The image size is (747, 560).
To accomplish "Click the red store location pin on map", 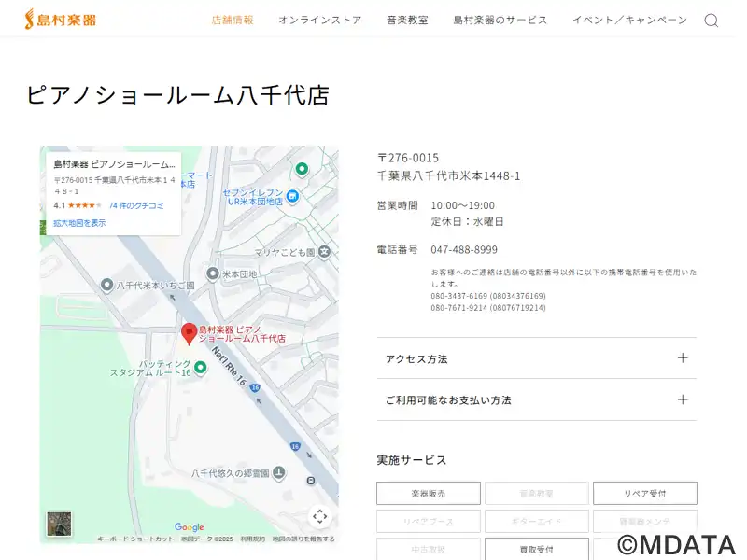I will coord(189,333).
